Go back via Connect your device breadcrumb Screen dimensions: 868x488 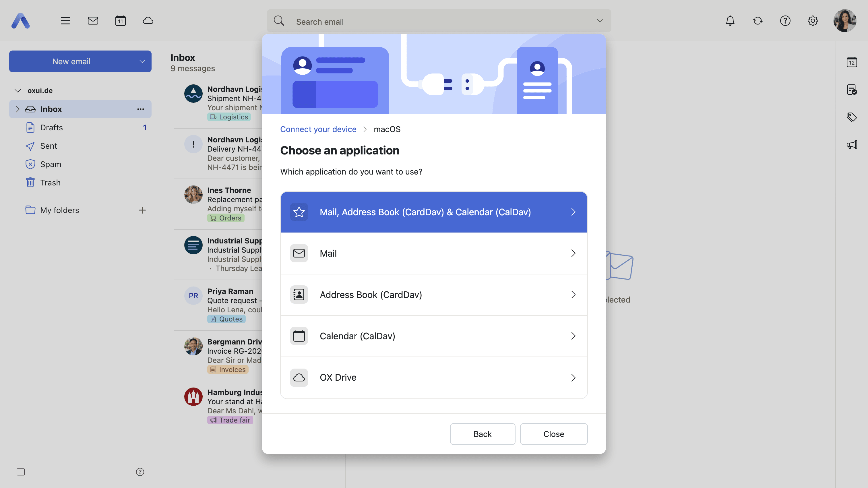coord(318,129)
